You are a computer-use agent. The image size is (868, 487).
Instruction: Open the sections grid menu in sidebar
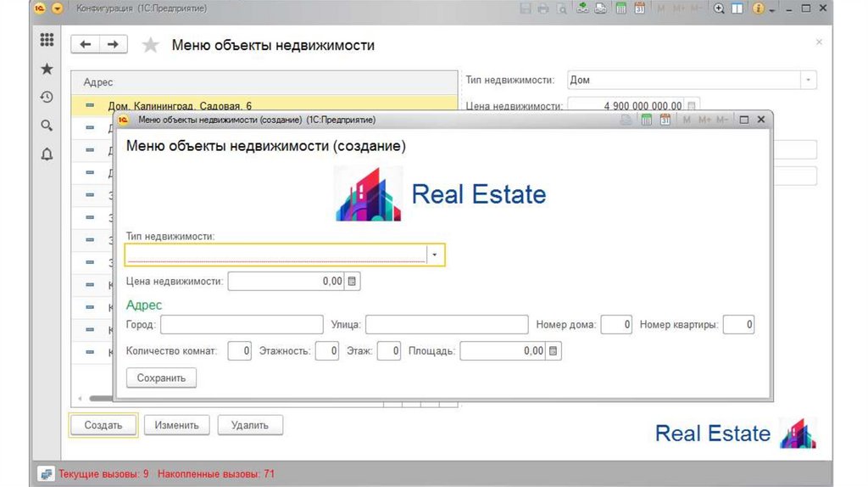(47, 40)
